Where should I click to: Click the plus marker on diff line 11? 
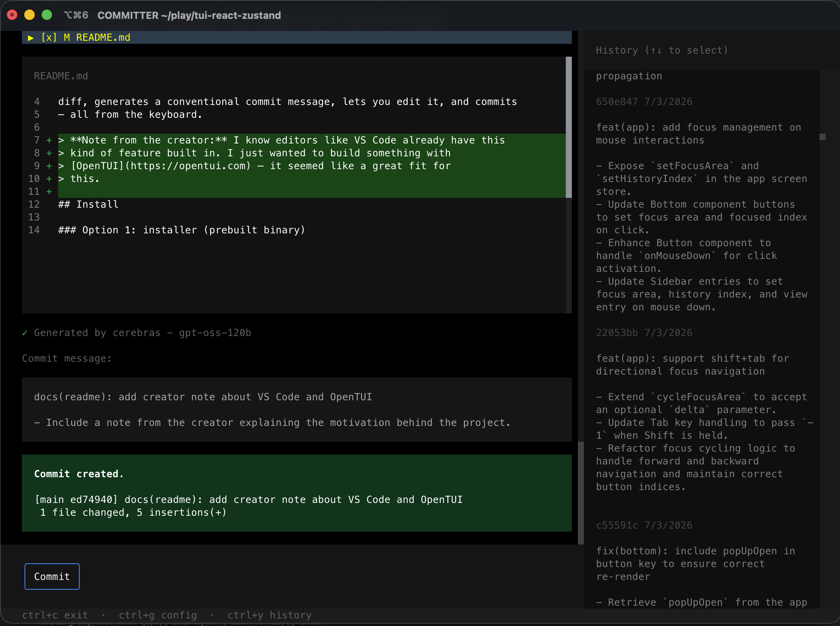(49, 192)
